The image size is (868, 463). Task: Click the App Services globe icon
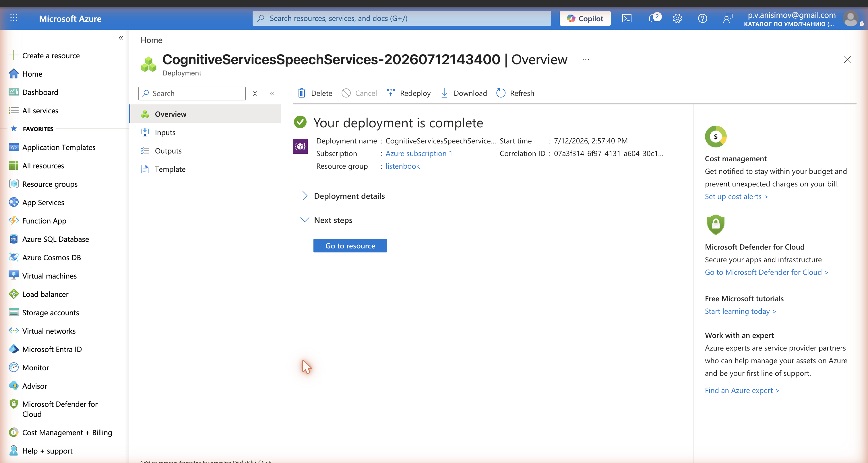[13, 202]
